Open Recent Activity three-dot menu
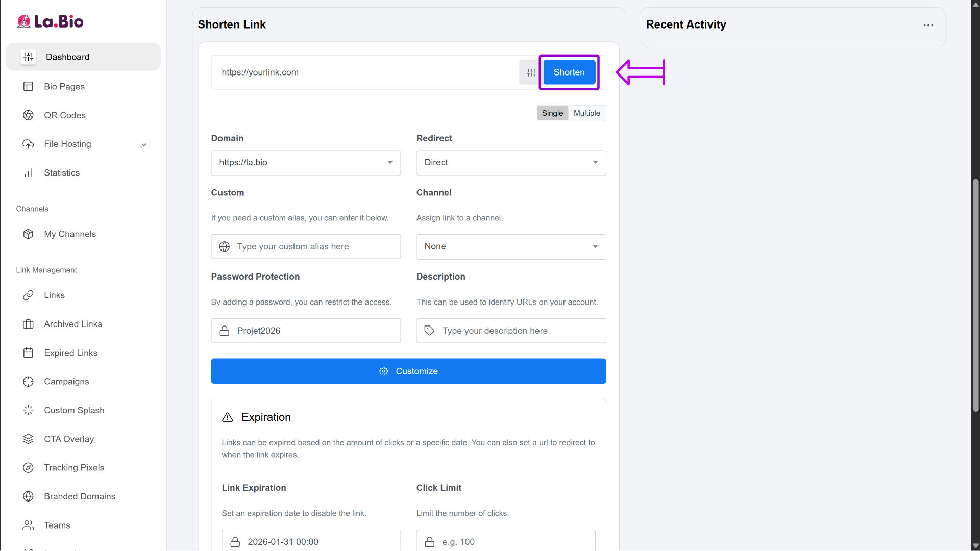980x551 pixels. pos(928,25)
